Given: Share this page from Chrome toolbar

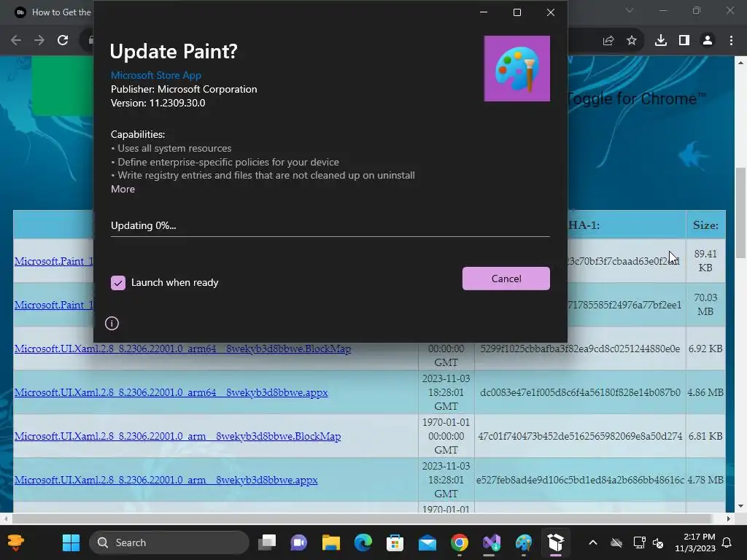Looking at the screenshot, I should [608, 41].
